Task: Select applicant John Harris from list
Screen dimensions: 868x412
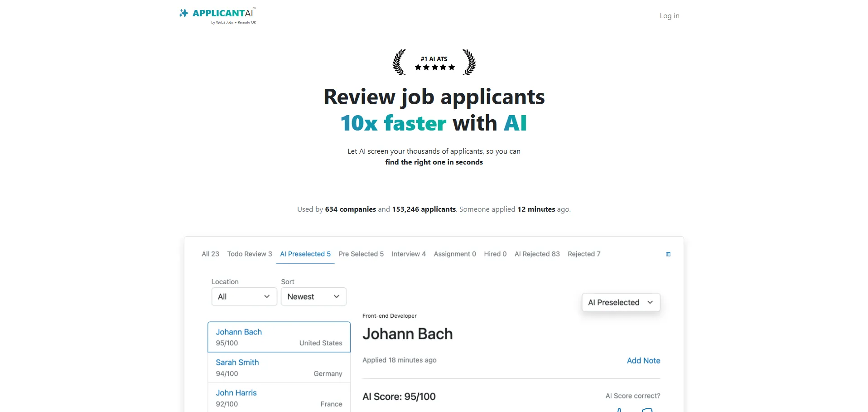Action: click(279, 398)
